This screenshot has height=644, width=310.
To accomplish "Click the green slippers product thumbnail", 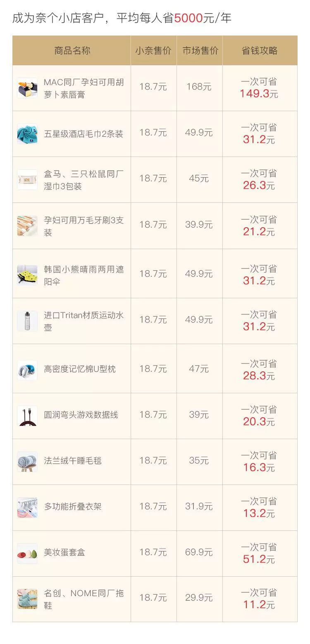I will click(x=27, y=599).
